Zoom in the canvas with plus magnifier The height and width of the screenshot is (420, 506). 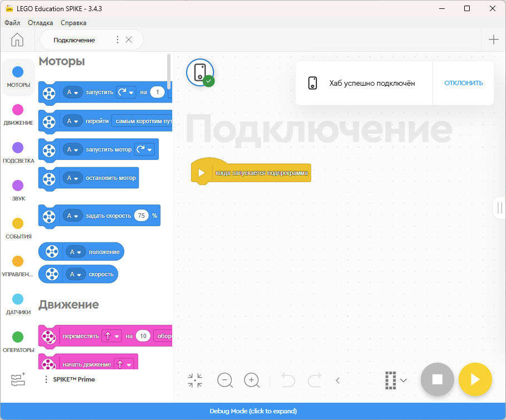252,380
